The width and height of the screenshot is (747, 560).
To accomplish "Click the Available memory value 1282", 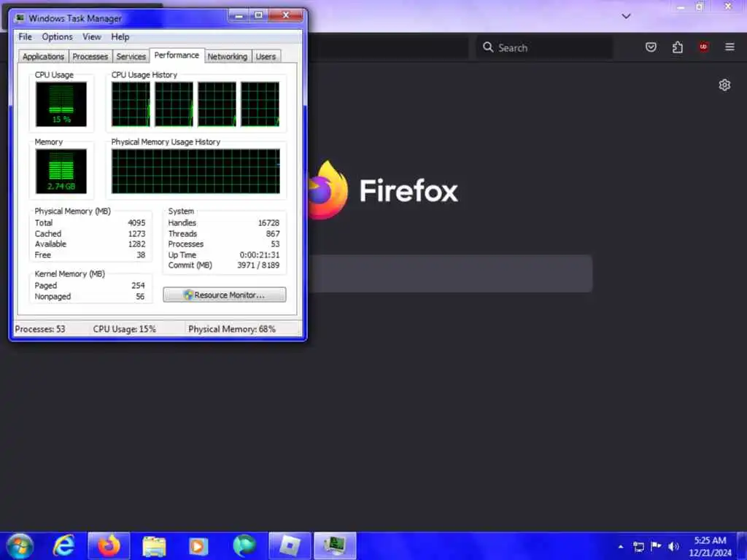I will [x=136, y=244].
